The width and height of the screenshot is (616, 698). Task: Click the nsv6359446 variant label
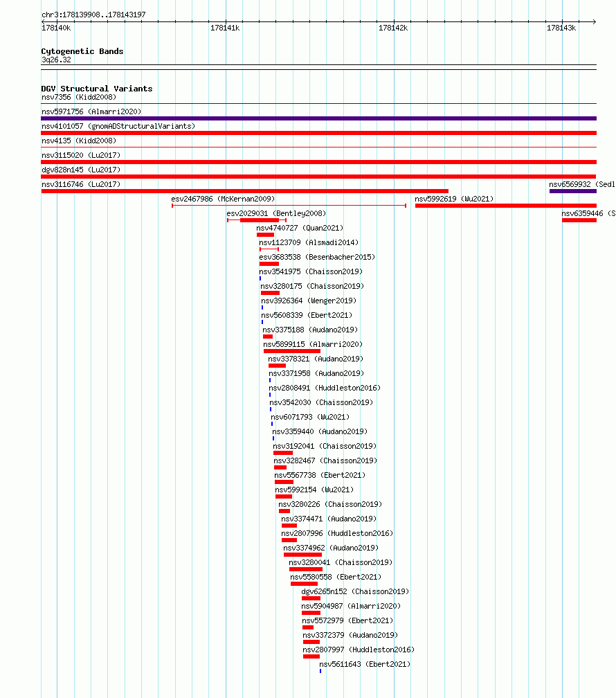click(588, 213)
